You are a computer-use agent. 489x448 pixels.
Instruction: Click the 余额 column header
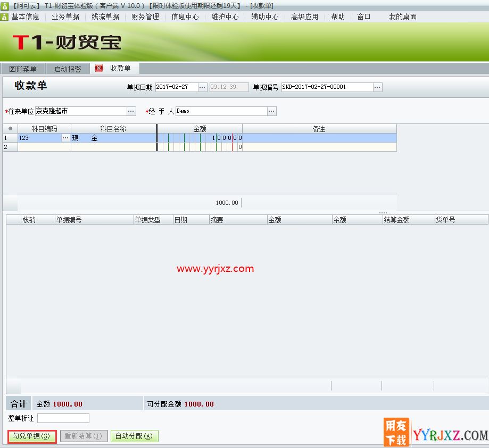click(358, 220)
